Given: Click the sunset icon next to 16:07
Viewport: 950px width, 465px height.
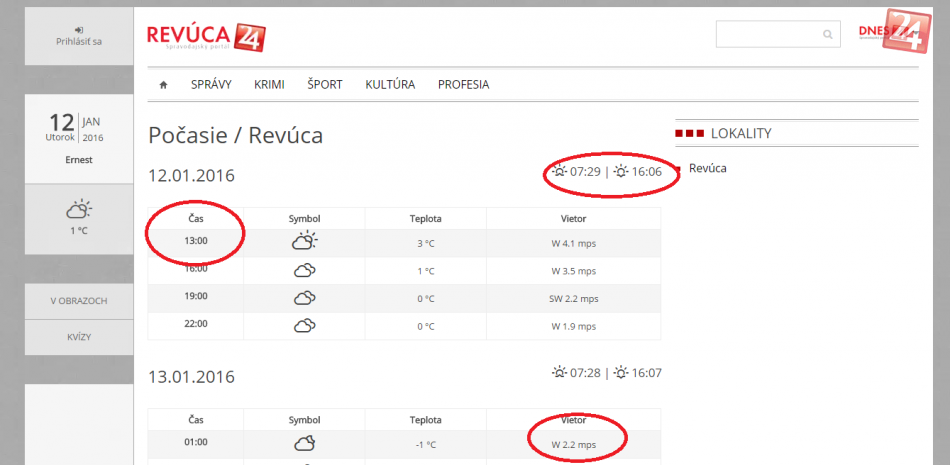Looking at the screenshot, I should [x=622, y=373].
